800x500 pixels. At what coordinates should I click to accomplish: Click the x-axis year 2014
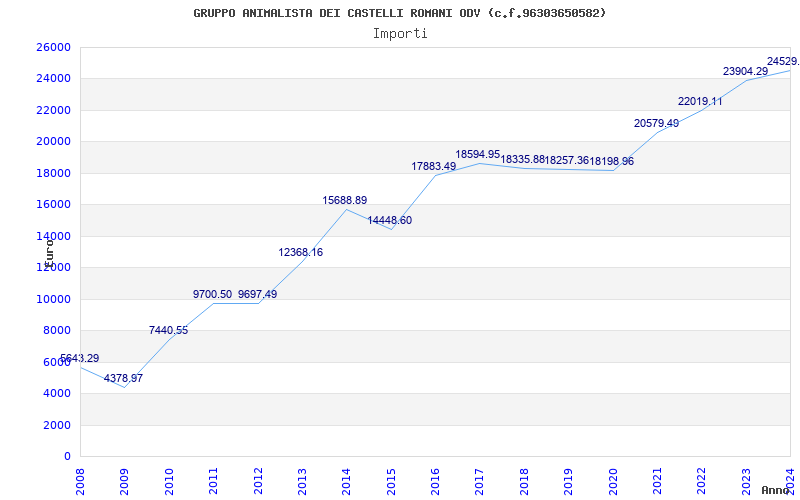point(346,482)
